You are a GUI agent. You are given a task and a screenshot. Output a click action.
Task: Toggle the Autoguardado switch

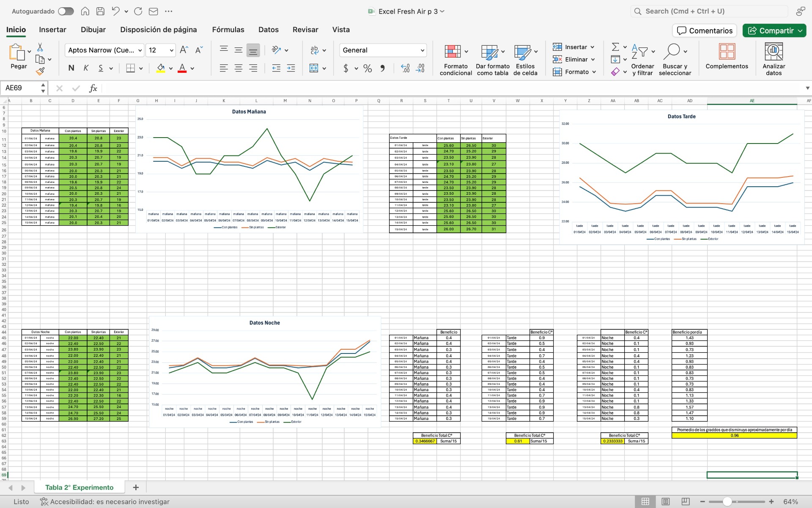[x=66, y=11]
